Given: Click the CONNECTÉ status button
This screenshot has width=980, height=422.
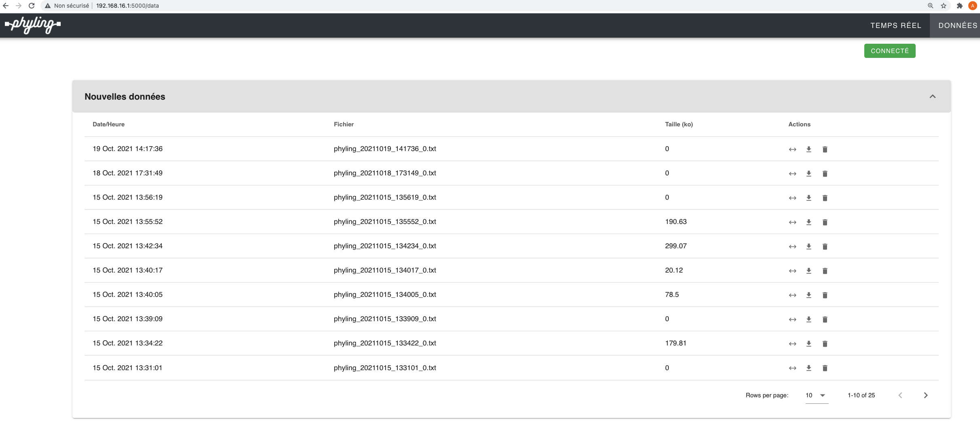Looking at the screenshot, I should (x=889, y=51).
